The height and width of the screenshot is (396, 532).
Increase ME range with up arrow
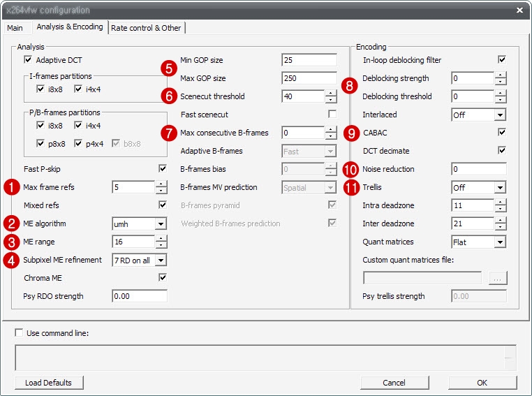coord(161,239)
